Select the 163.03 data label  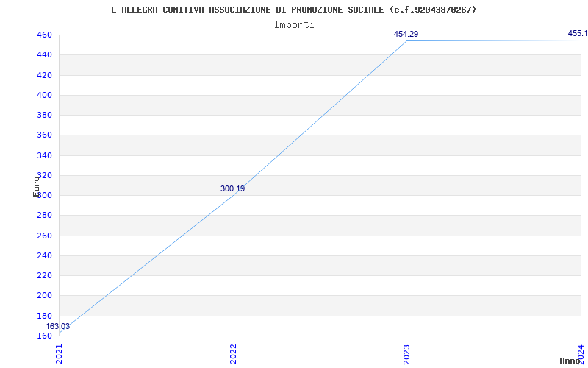coord(58,326)
